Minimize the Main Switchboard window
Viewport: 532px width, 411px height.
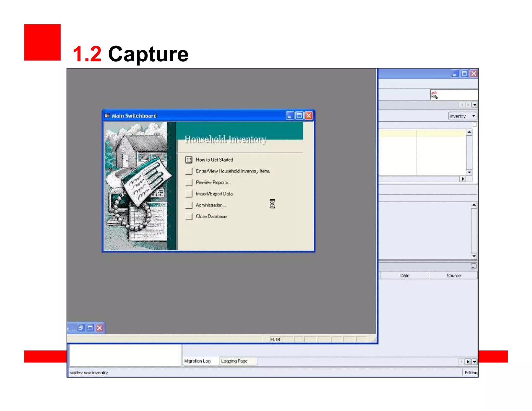point(290,116)
